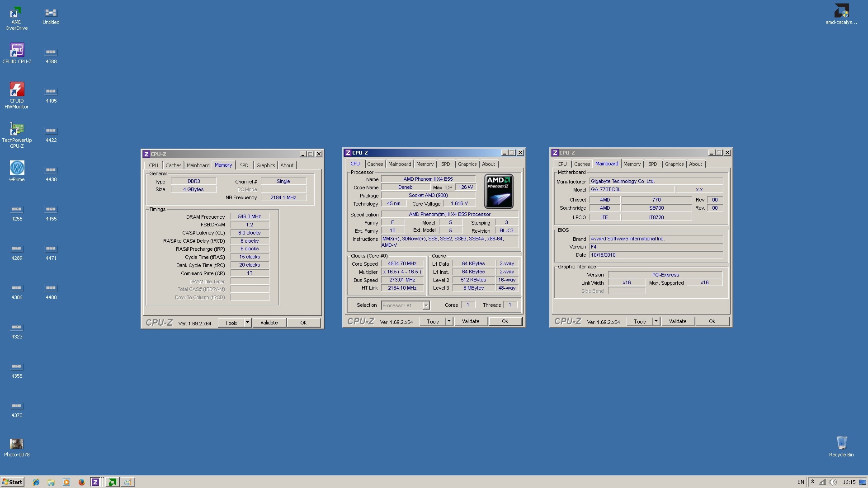Click the taskbar clock showing 16:15

click(x=849, y=482)
